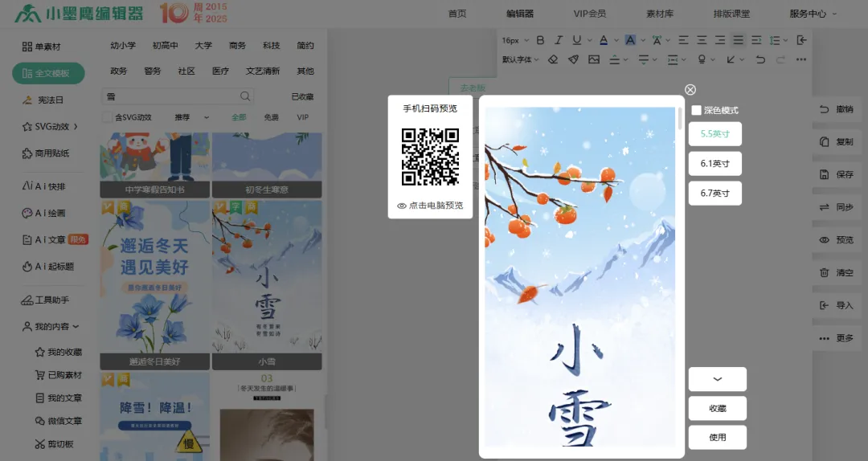Image resolution: width=868 pixels, height=461 pixels.
Task: Open AI 快排 in the sidebar
Action: pyautogui.click(x=43, y=186)
